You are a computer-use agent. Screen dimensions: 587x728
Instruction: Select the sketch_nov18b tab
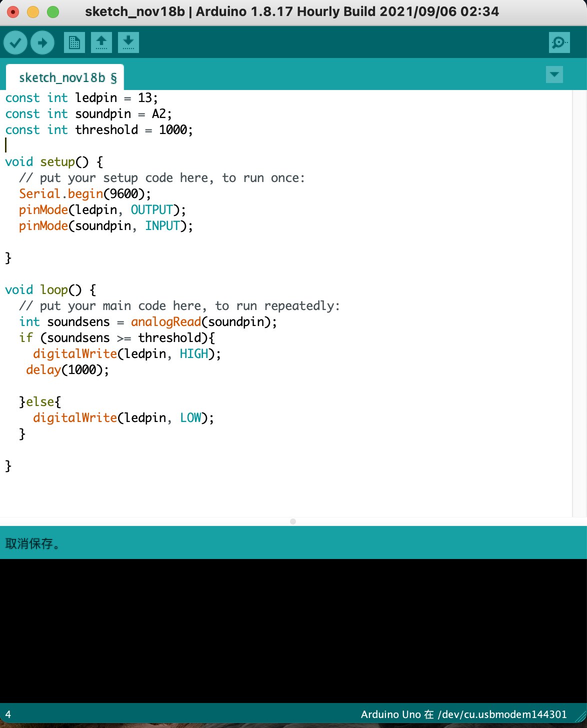pos(65,77)
